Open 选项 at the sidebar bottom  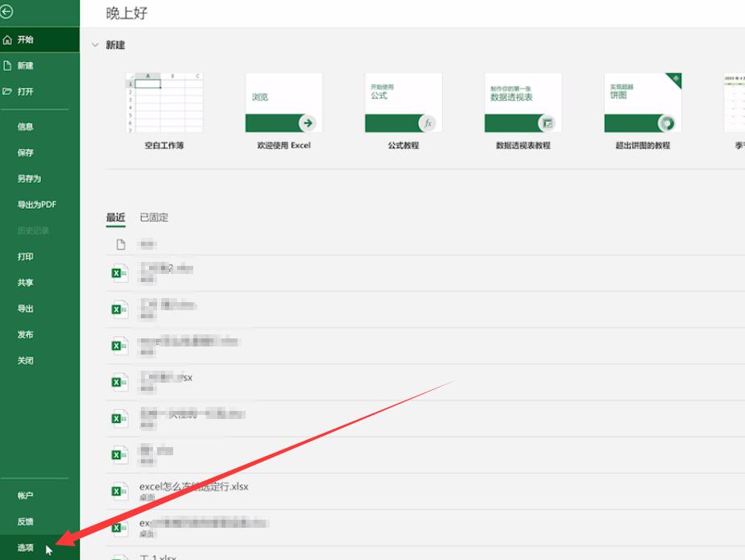pos(25,548)
